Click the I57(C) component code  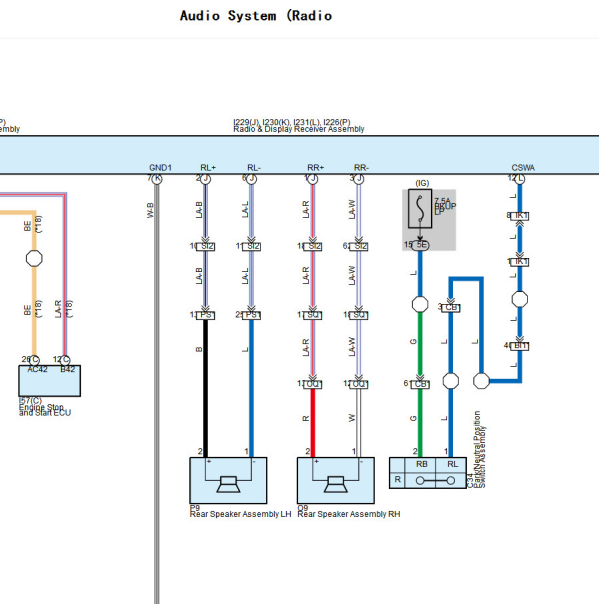30,401
